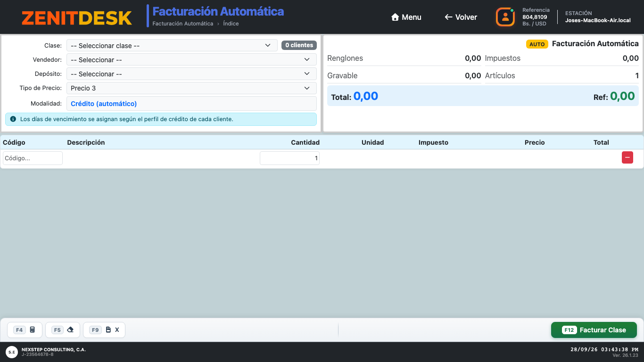Click the F4 calculator icon button
The image size is (644, 362).
point(25,330)
